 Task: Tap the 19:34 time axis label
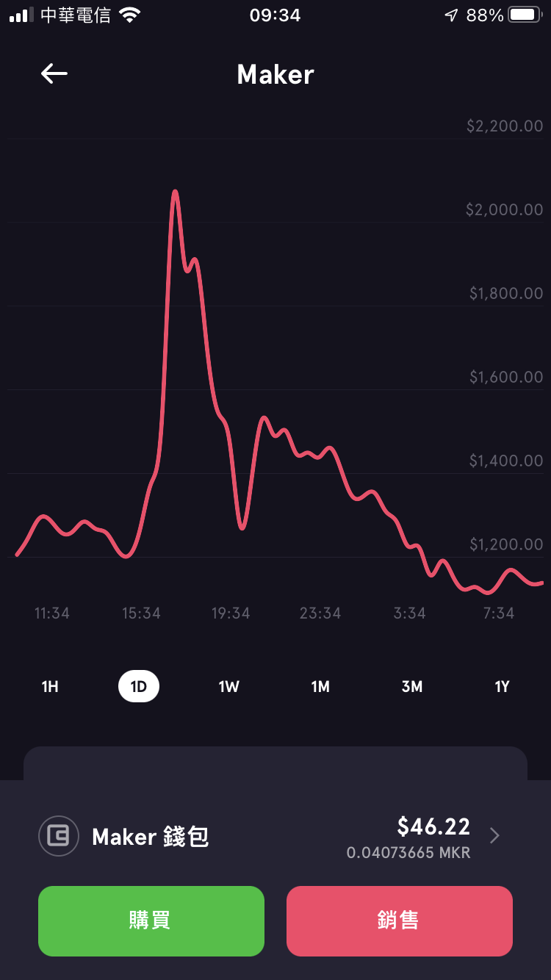click(231, 613)
